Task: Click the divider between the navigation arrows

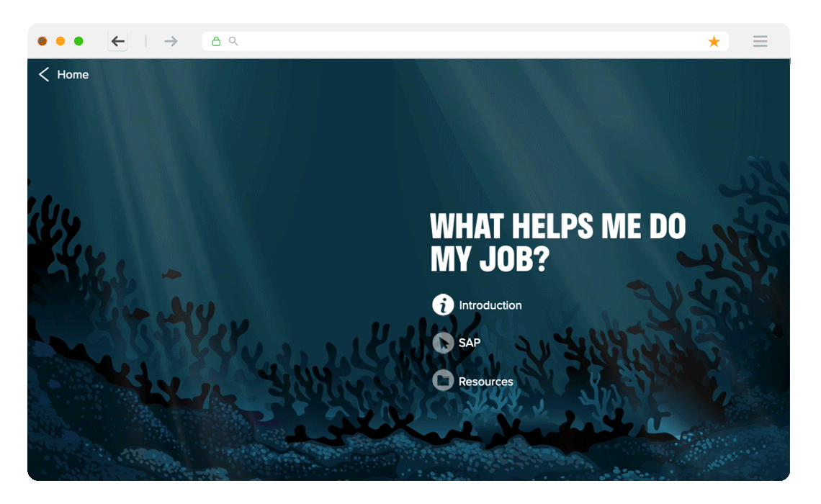Action: pyautogui.click(x=145, y=41)
